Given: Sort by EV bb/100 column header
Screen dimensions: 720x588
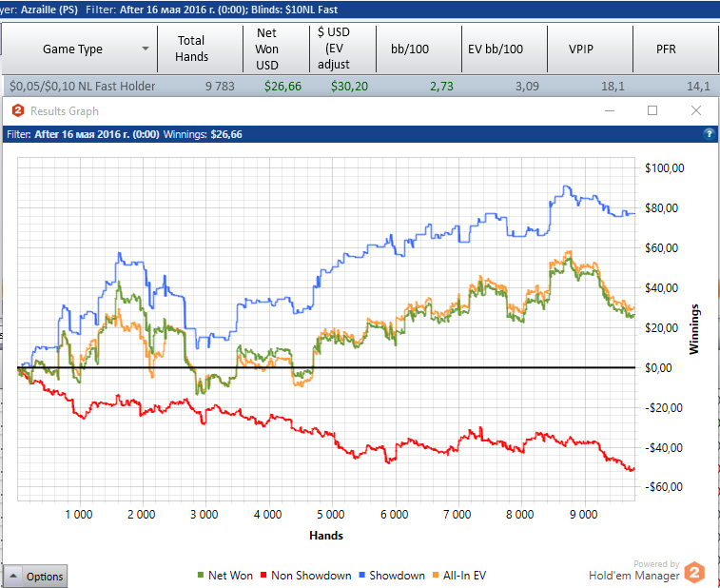Looking at the screenshot, I should coord(504,49).
